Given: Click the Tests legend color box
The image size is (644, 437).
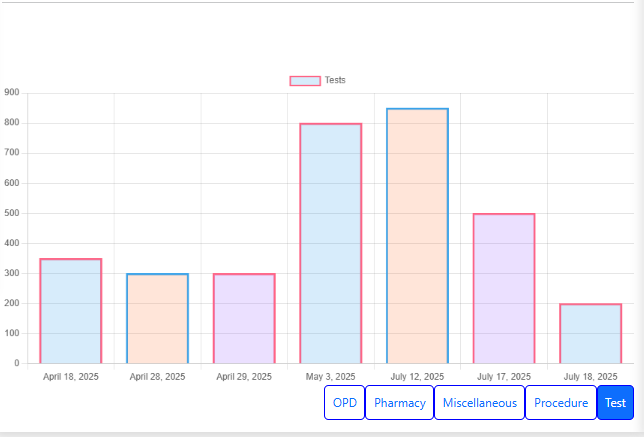Looking at the screenshot, I should click(x=305, y=80).
